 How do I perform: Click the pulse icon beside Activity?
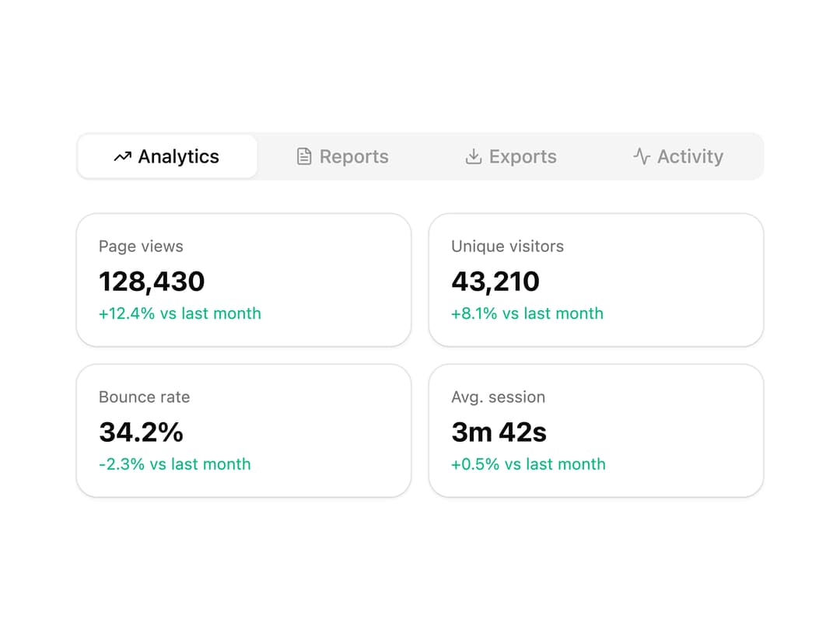(641, 156)
